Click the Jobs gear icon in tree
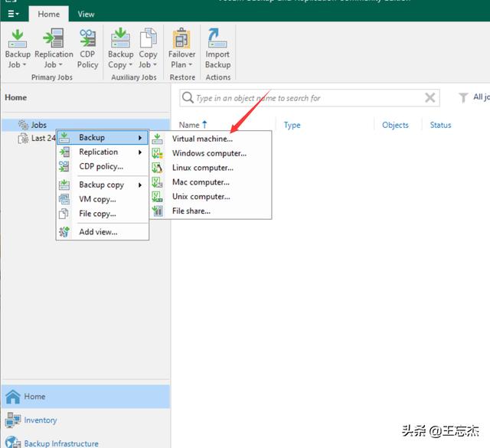This screenshot has width=490, height=448. click(x=23, y=125)
